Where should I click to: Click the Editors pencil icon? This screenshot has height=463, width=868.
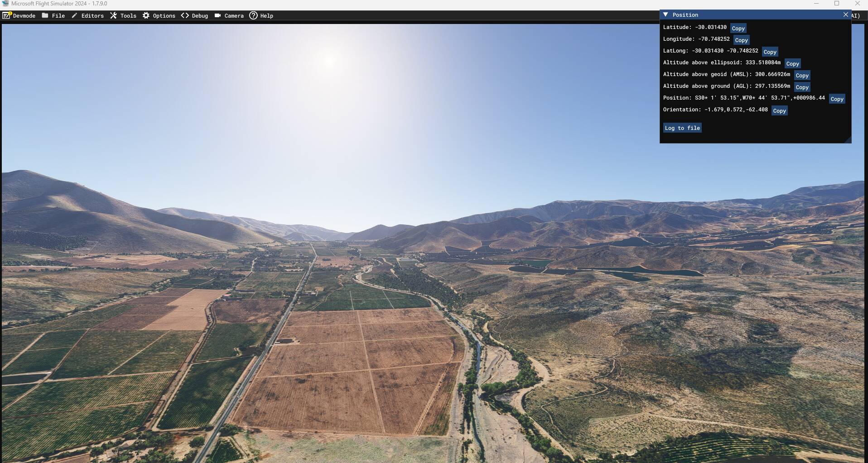tap(74, 15)
